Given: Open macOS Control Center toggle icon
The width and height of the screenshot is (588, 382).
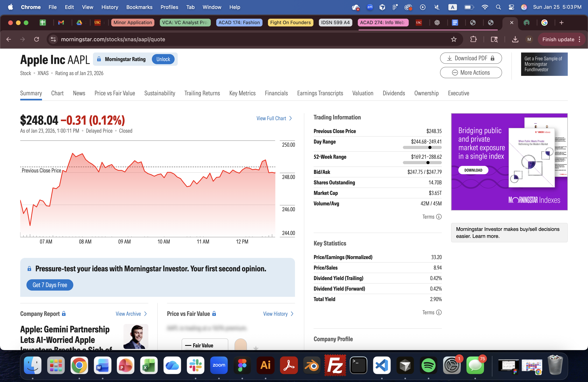Looking at the screenshot, I should pos(511,7).
